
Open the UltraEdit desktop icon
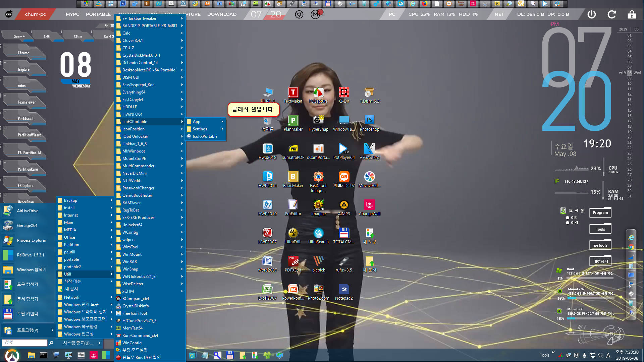(293, 236)
